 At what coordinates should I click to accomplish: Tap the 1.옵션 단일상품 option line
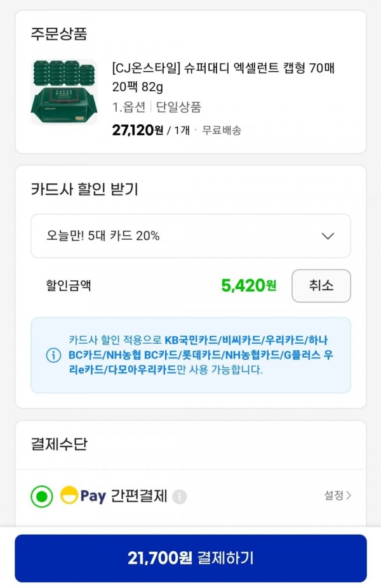click(157, 107)
